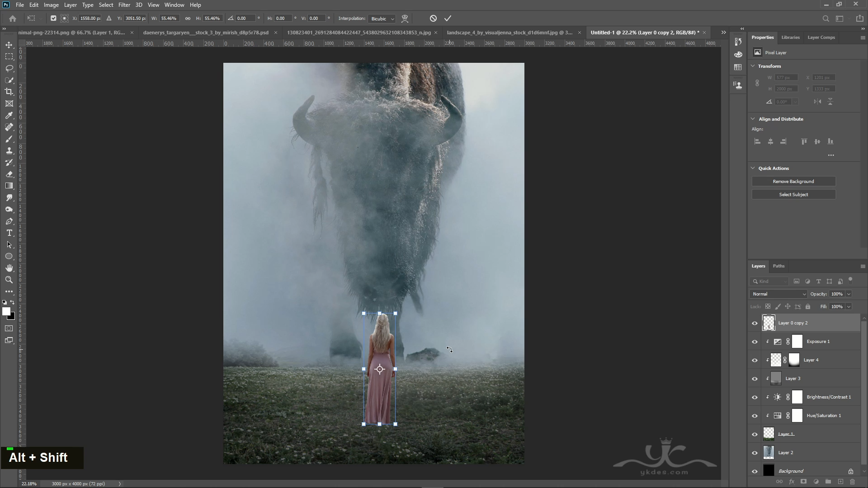Hide the Exposure 1 layer
This screenshot has height=488, width=868.
(755, 342)
